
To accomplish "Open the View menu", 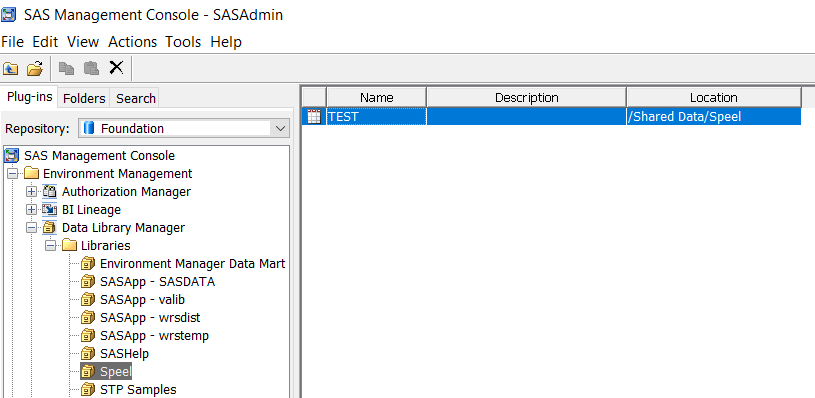I will pos(83,42).
